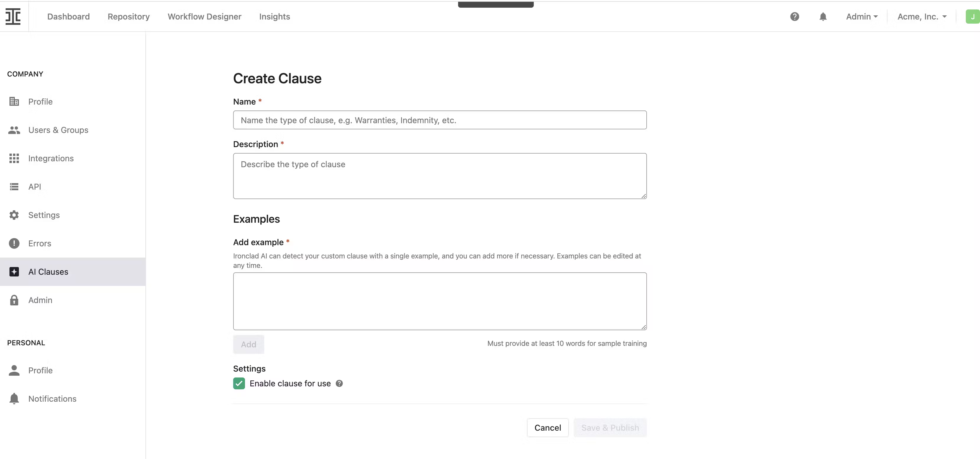This screenshot has height=459, width=980.
Task: Open notifications from the top bell icon
Action: click(x=823, y=16)
